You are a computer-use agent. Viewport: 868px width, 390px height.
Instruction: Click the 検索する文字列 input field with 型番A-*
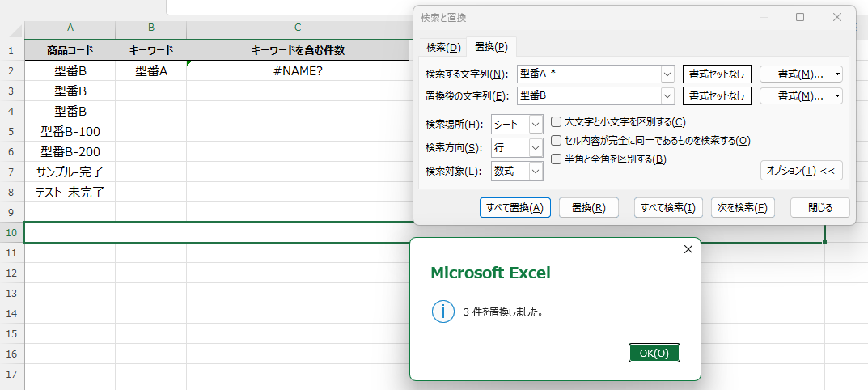(x=589, y=74)
